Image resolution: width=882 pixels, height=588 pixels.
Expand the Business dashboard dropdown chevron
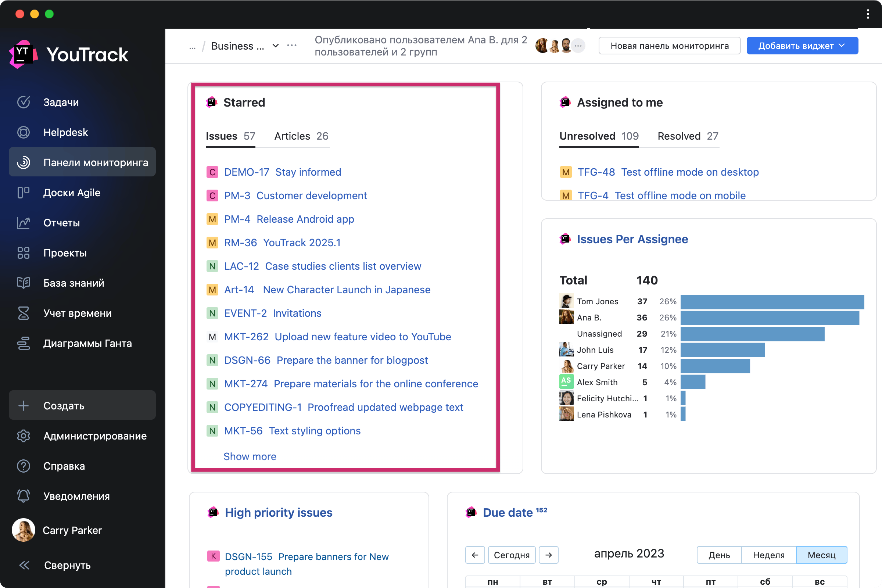click(276, 46)
